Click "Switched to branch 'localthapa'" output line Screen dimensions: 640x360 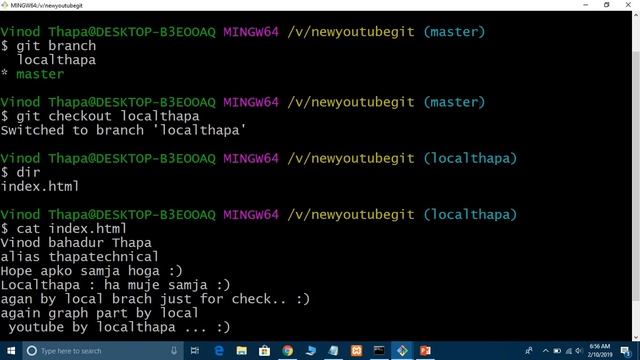click(123, 130)
